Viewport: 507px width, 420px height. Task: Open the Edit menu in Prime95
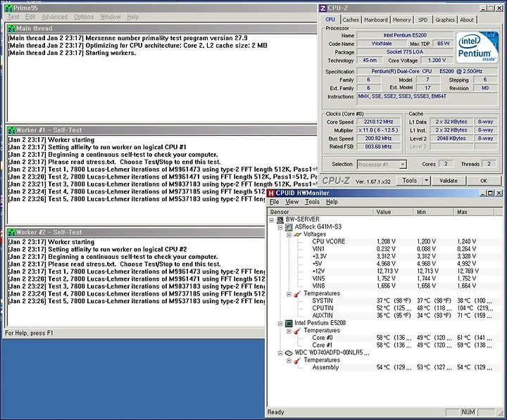click(x=30, y=17)
